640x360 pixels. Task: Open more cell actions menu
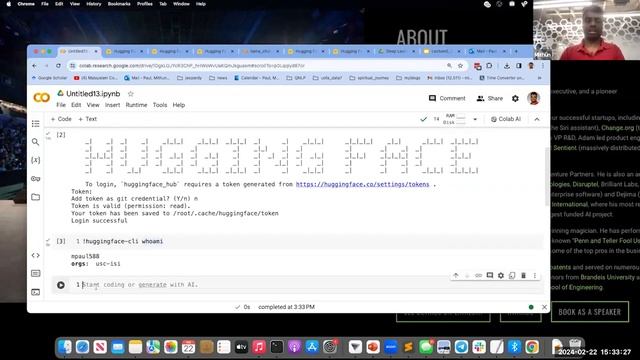coord(535,276)
